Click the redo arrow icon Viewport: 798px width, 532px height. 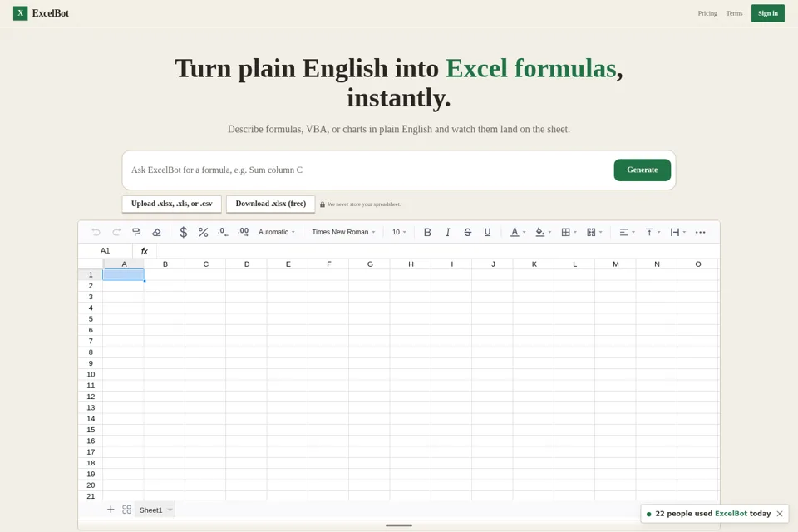[x=116, y=232]
